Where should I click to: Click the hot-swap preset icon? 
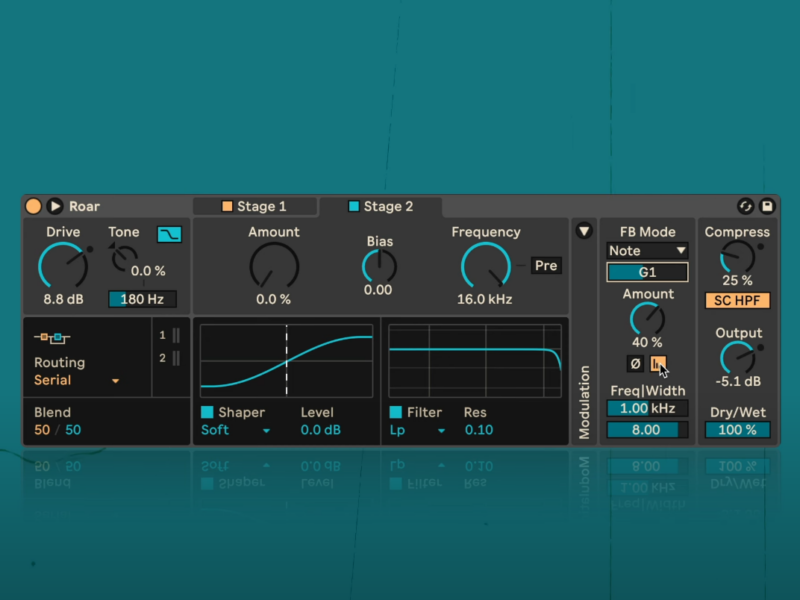(745, 206)
